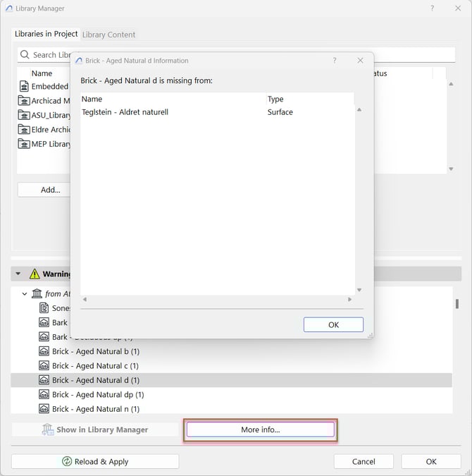Click the Archicad library icon in list
This screenshot has width=472, height=476.
pos(24,101)
